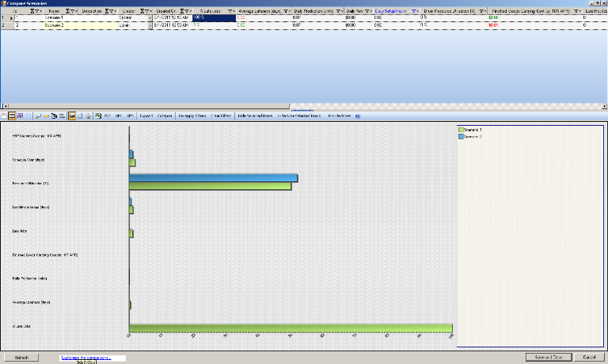608x364 pixels.
Task: Toggle the highlighted chart panel toolbar icon
Action: [x=72, y=116]
